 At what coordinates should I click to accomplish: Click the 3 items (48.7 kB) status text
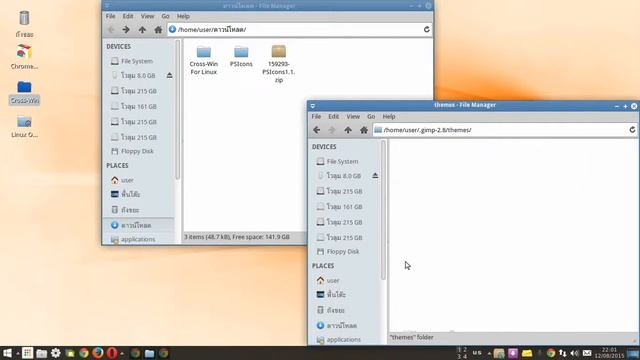(237, 237)
